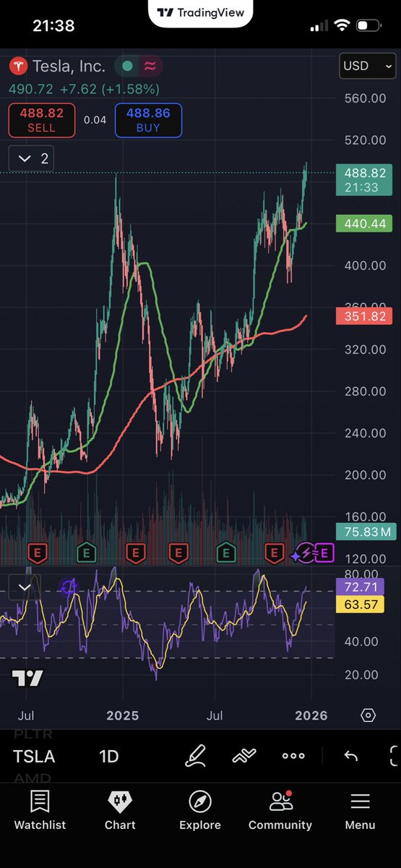Tap the Explore compass icon
401x868 pixels.
point(200,801)
